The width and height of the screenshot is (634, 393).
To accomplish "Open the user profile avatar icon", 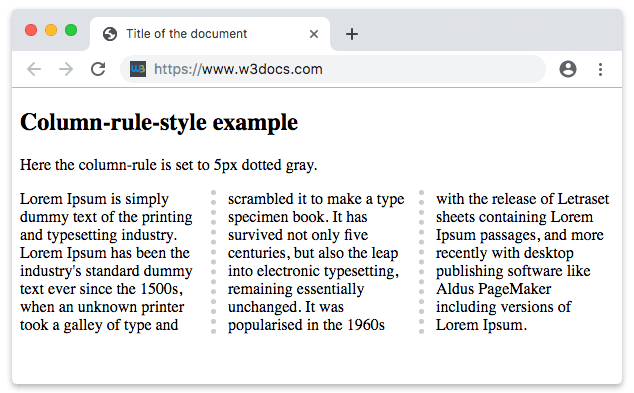I will tap(568, 69).
